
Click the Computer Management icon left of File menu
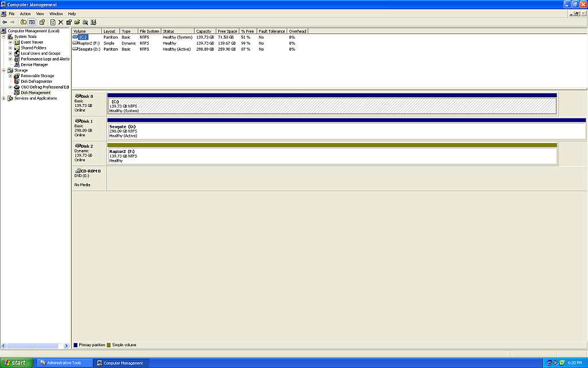coord(3,14)
